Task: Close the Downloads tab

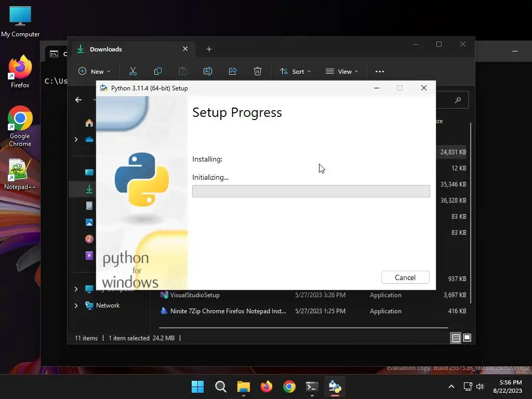Action: [185, 49]
